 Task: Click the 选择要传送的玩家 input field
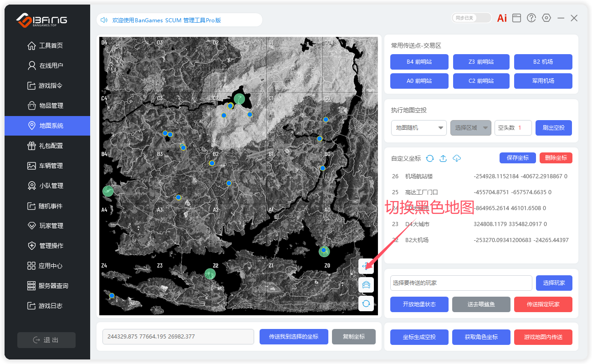pyautogui.click(x=461, y=283)
